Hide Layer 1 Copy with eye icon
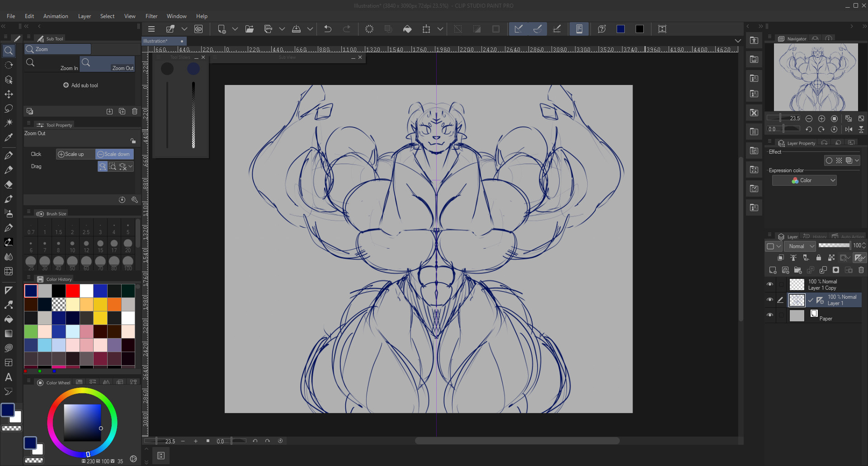This screenshot has height=466, width=868. pyautogui.click(x=770, y=284)
